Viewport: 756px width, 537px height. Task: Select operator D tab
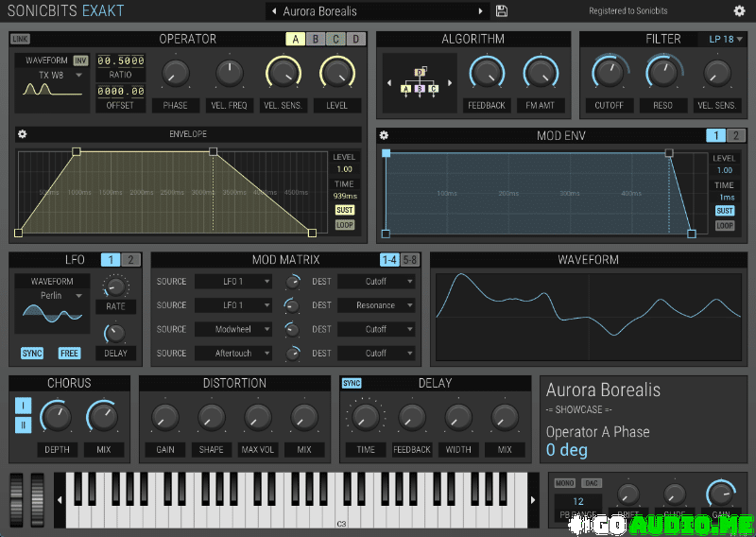coord(356,39)
